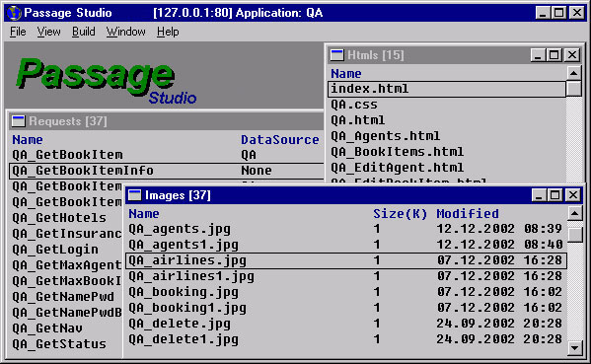Maximize the Htmls window
Image resolution: width=591 pixels, height=364 pixels.
pyautogui.click(x=554, y=55)
